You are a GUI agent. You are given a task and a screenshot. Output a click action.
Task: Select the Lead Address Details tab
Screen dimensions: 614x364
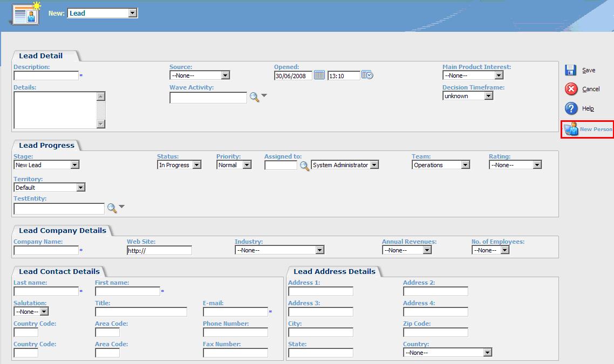335,271
